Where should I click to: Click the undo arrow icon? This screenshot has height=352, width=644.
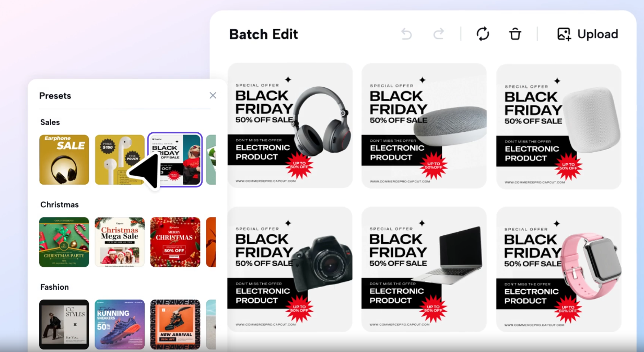tap(406, 34)
